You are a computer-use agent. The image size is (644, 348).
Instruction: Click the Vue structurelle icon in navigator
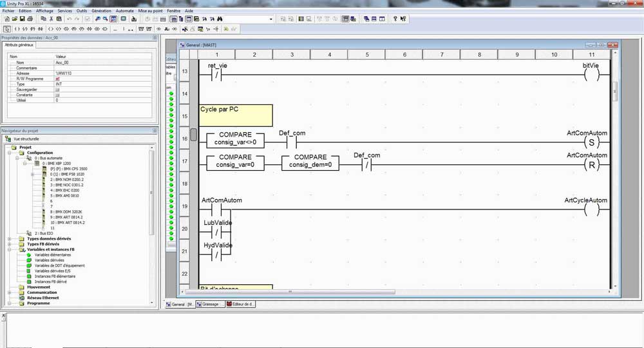pos(8,139)
